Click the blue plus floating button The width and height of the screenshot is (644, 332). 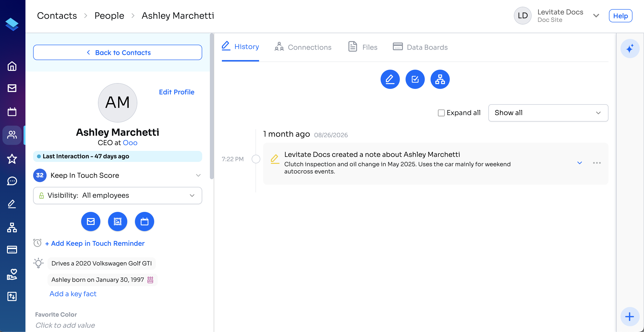[630, 316]
